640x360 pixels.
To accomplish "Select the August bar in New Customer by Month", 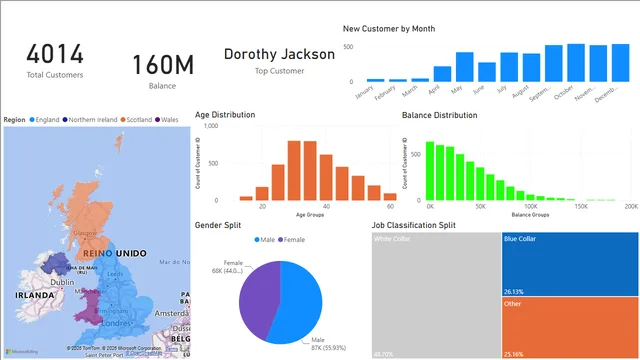I will pos(531,68).
